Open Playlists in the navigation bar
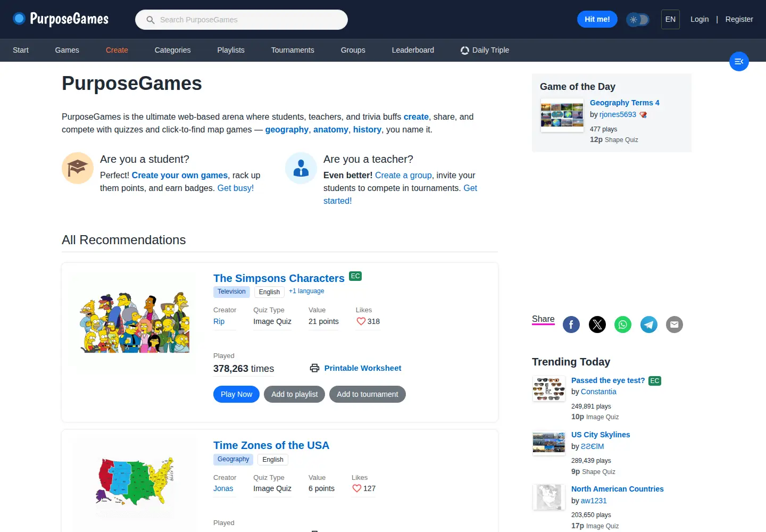Viewport: 766px width, 532px height. 231,50
